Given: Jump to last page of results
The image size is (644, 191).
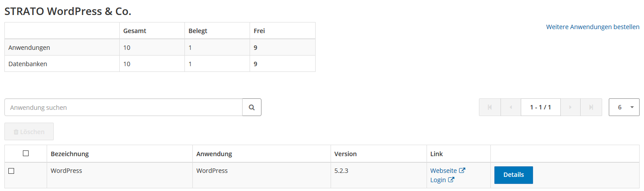Looking at the screenshot, I should pos(591,107).
